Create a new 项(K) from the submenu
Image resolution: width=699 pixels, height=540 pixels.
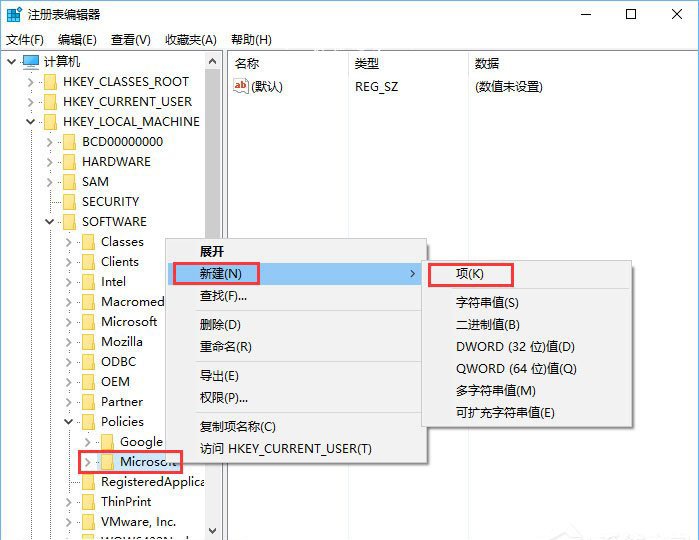click(x=527, y=274)
